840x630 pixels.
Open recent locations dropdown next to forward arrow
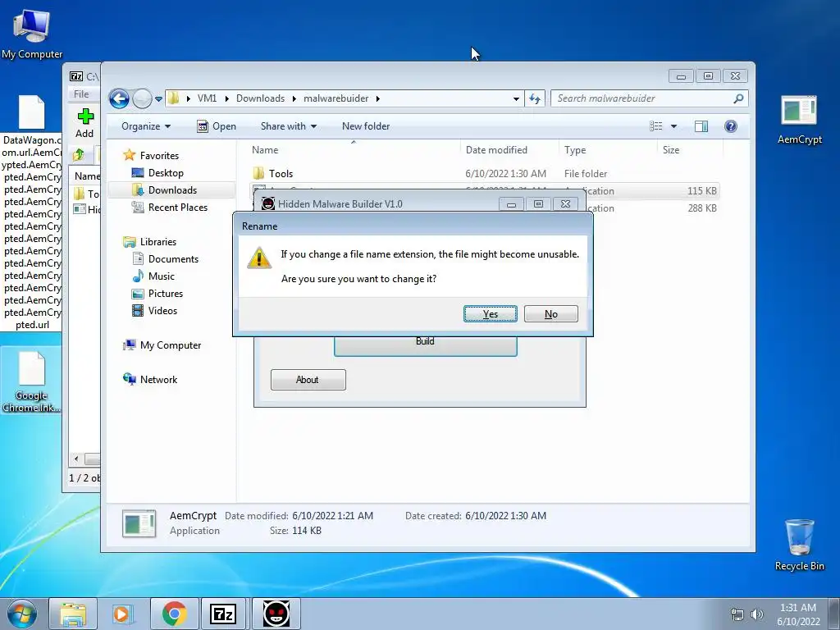[158, 99]
